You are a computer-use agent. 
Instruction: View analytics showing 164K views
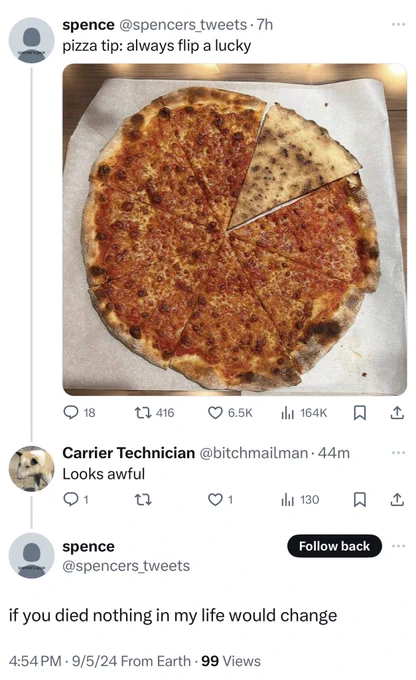point(304,412)
